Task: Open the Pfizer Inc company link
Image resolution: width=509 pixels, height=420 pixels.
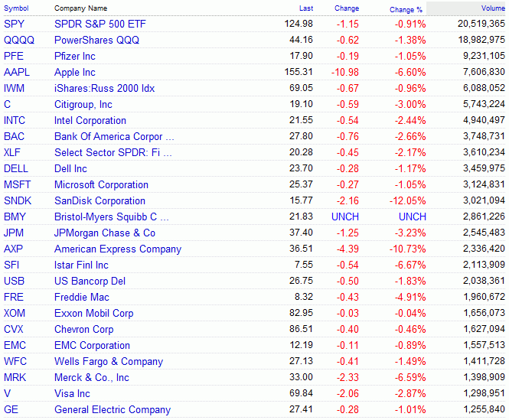Action: pyautogui.click(x=75, y=56)
